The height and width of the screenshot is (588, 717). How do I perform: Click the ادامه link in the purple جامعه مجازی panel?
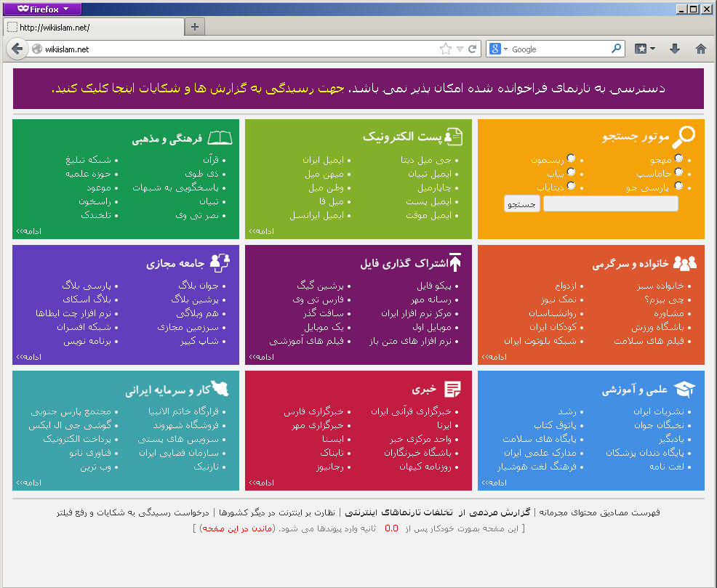28,357
